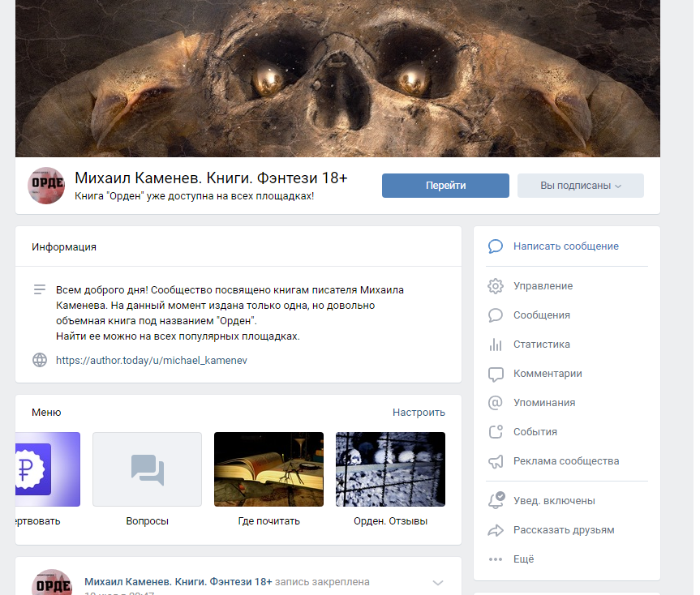Viewport: 700px width, 595px height.
Task: Expand the Вы подписаны subscription dropdown
Action: click(x=580, y=186)
